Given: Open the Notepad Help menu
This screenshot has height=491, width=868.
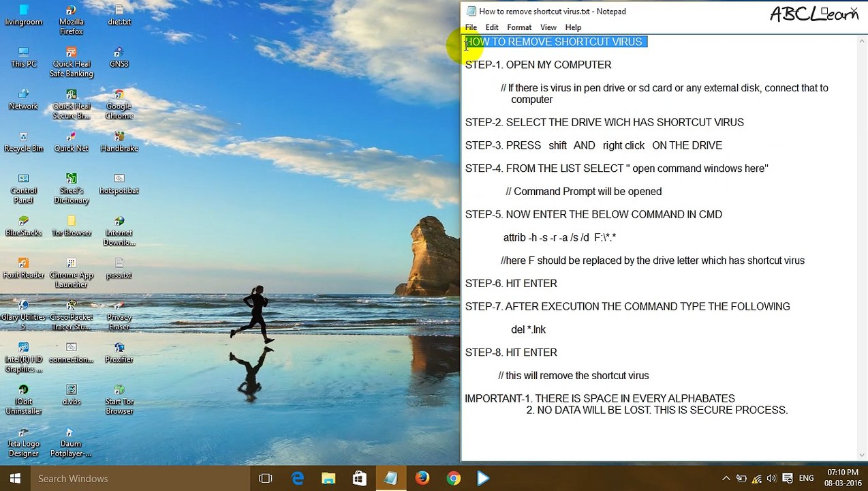Looking at the screenshot, I should [x=573, y=27].
